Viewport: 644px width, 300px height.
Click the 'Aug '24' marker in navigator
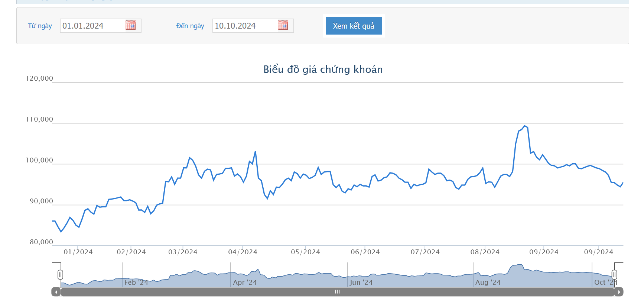488,283
